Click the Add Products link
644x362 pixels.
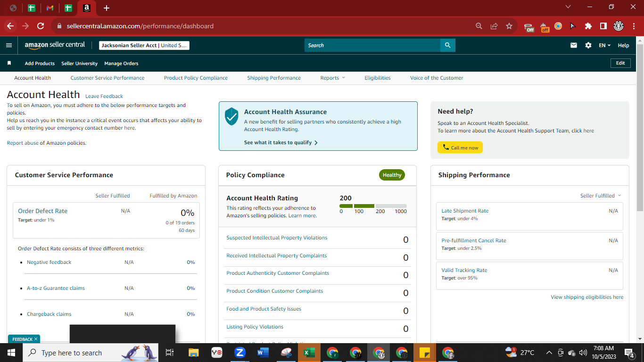click(x=40, y=63)
